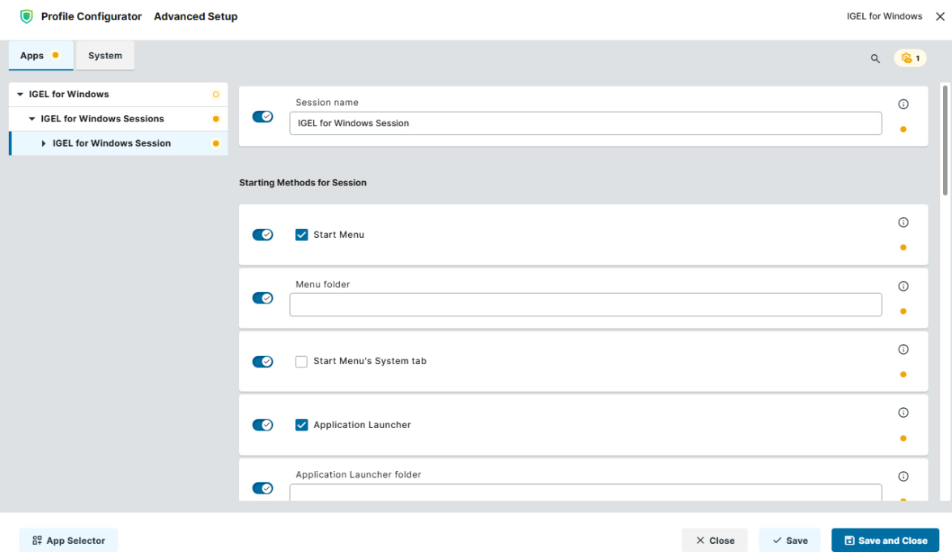Collapse the IGEL for Windows Sessions node
952x560 pixels.
click(31, 118)
